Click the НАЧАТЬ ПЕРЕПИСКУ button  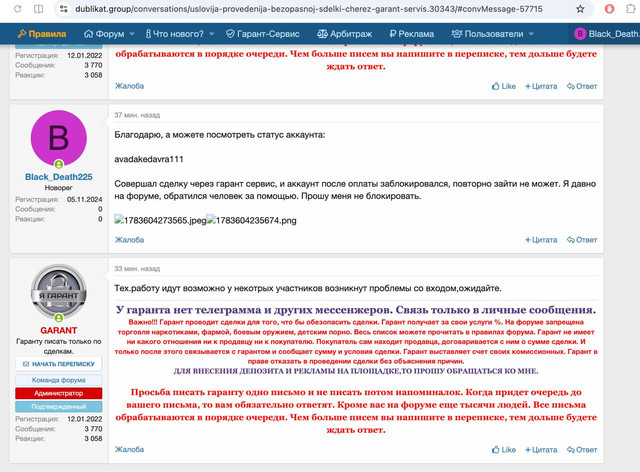click(x=59, y=364)
